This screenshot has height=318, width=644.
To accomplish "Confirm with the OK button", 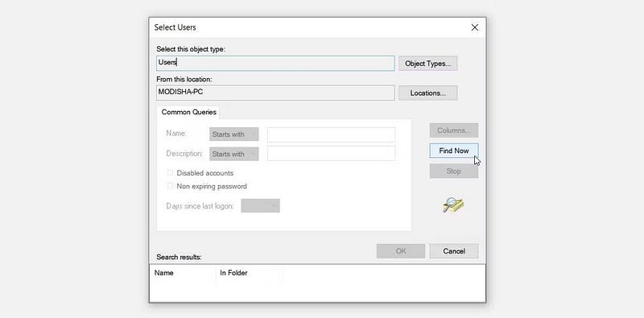I will (401, 251).
